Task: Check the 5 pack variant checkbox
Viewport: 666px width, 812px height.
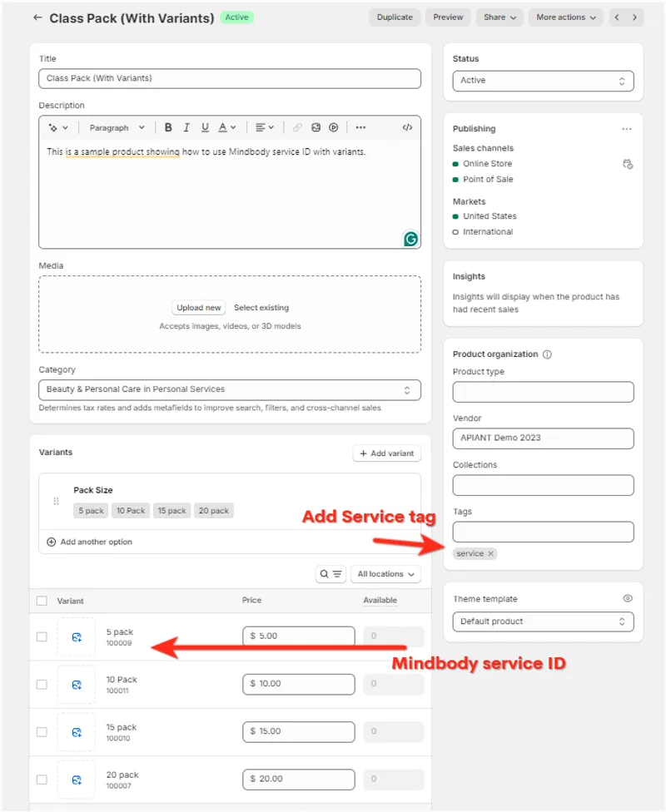Action: (42, 636)
